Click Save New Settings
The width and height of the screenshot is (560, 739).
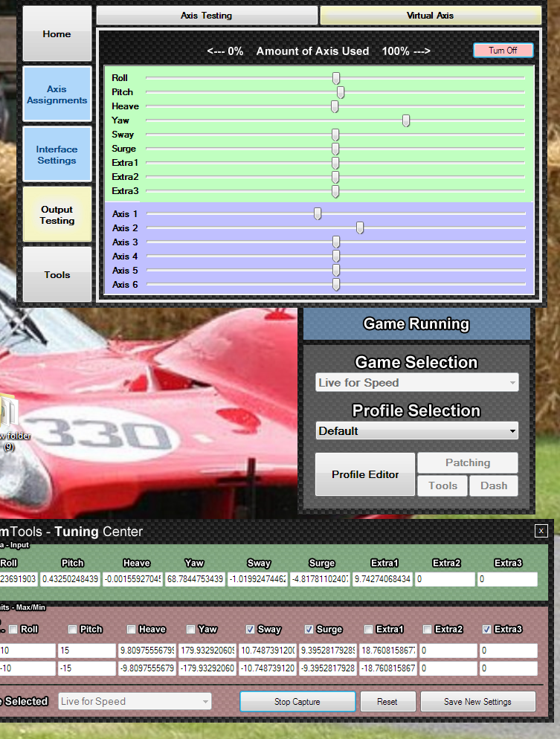(x=477, y=701)
